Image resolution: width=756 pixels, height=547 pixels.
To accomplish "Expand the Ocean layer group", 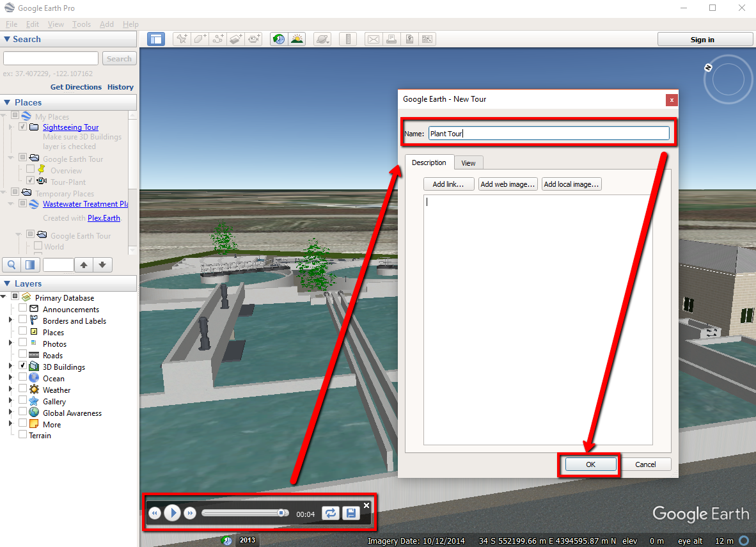I will click(11, 377).
